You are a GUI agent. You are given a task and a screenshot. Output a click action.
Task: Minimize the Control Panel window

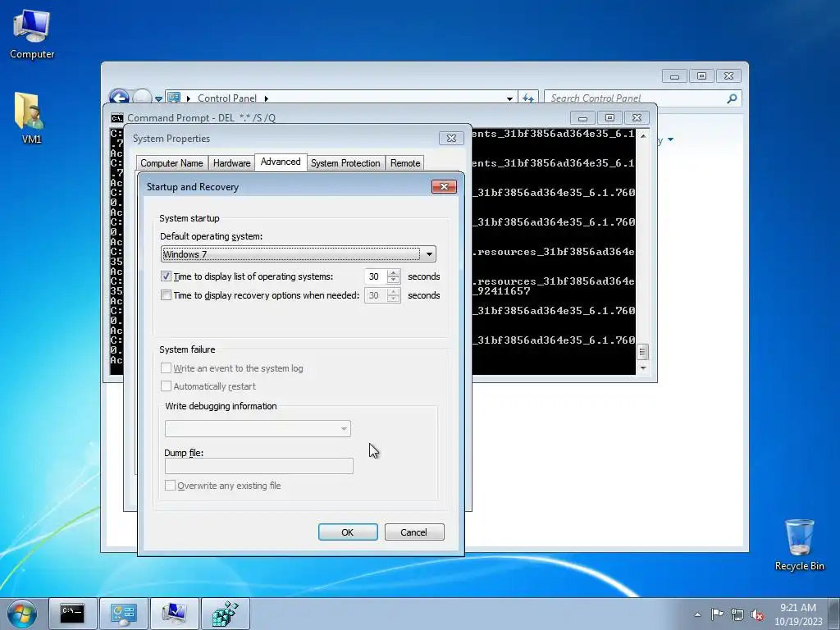(x=674, y=76)
